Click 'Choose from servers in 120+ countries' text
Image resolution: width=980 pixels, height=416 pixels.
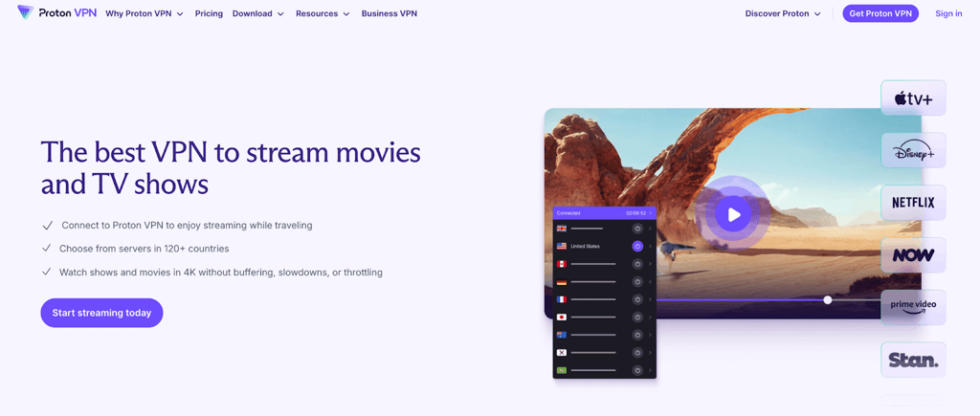coord(145,249)
